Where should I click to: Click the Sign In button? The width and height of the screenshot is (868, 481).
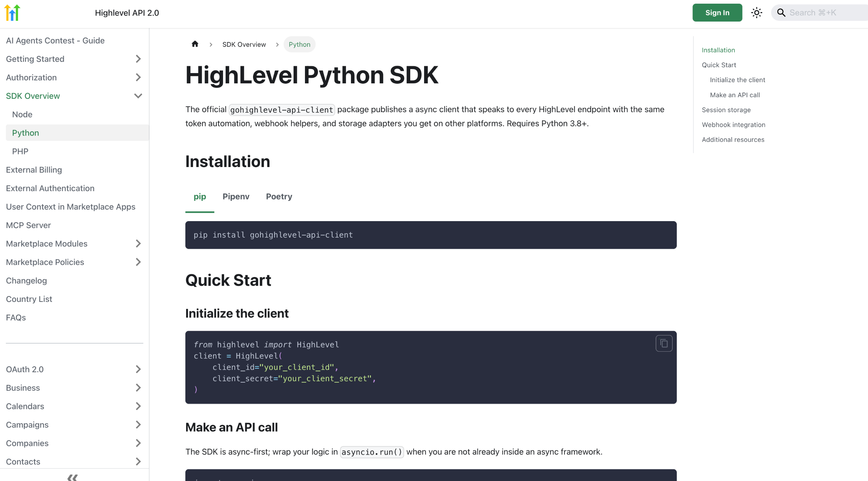click(x=717, y=13)
